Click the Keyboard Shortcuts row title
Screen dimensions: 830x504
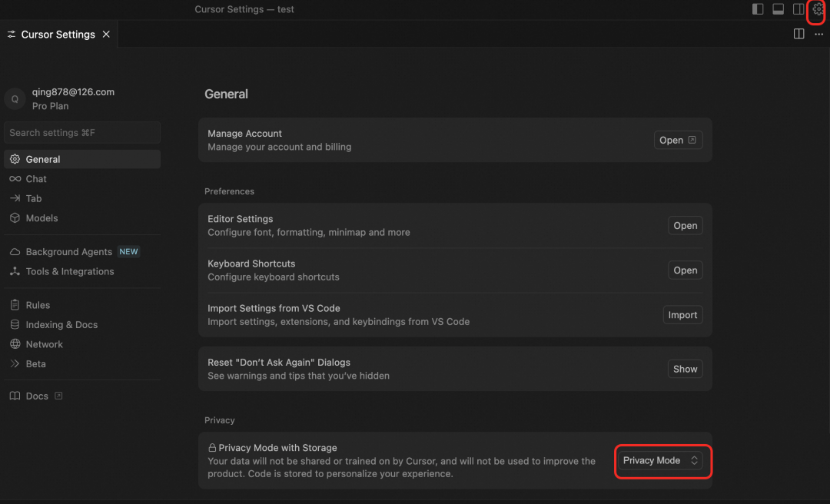point(251,264)
